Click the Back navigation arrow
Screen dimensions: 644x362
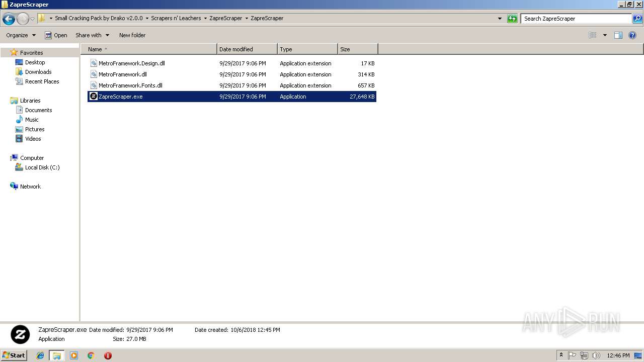9,19
